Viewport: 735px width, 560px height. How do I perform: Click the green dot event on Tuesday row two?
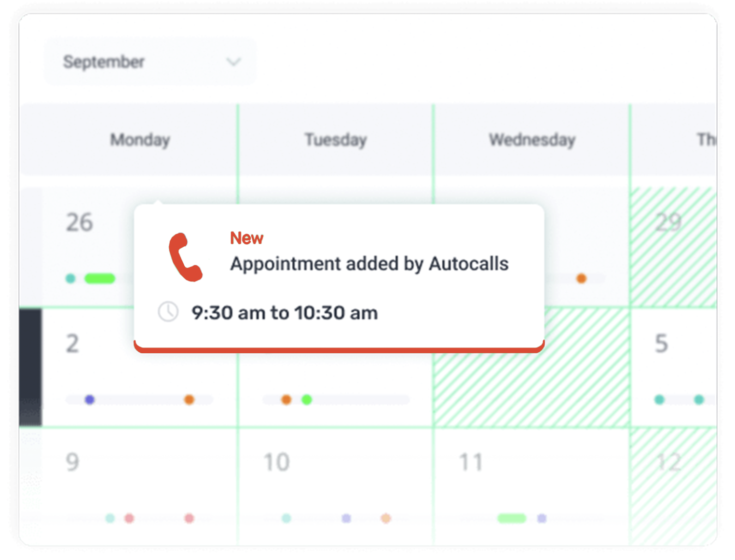pyautogui.click(x=307, y=400)
